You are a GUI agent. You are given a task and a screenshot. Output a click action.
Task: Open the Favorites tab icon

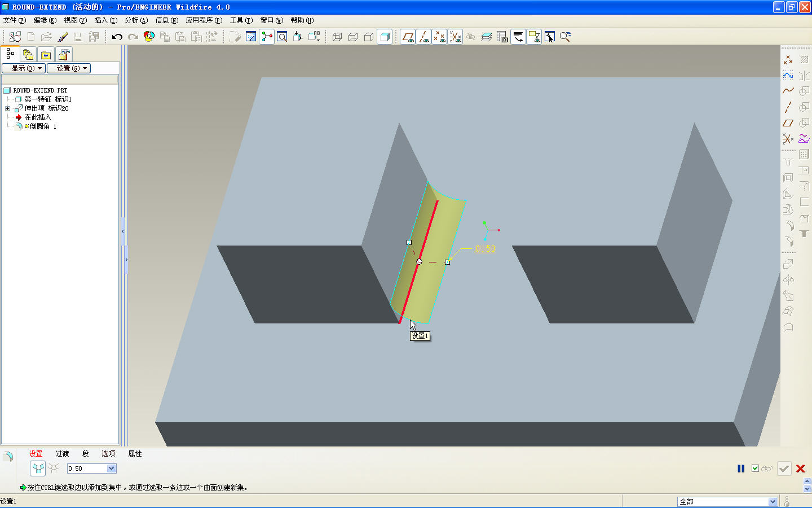pyautogui.click(x=46, y=54)
